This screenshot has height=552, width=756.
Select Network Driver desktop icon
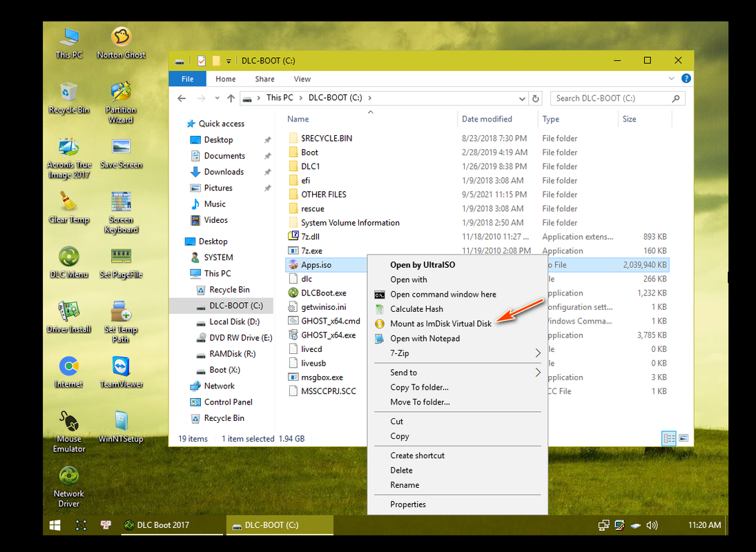click(69, 487)
